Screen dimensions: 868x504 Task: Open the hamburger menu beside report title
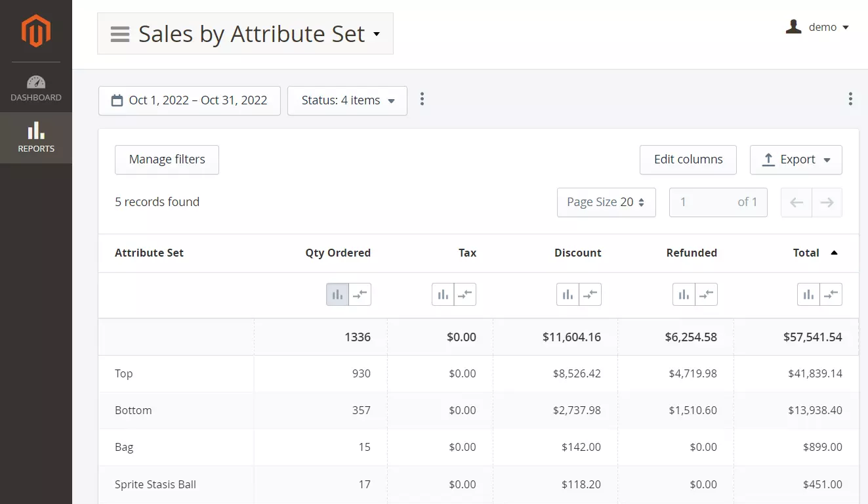pos(119,34)
